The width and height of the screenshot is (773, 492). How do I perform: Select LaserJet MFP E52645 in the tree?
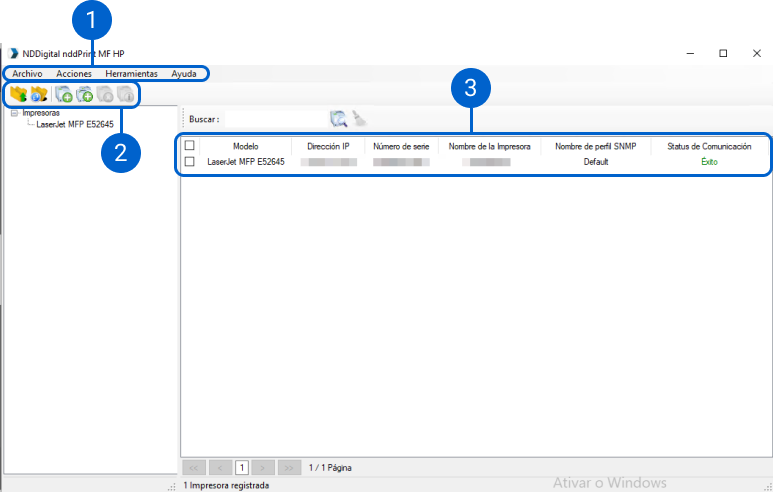(x=74, y=125)
